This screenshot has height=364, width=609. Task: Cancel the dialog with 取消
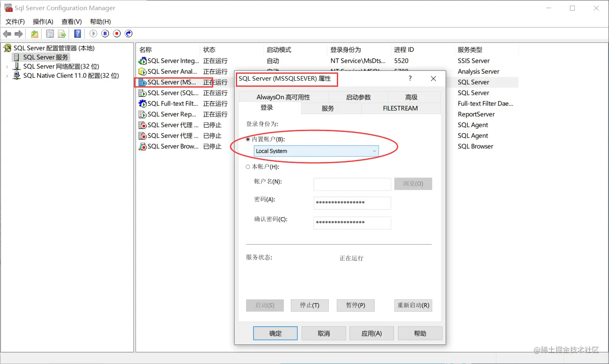324,333
